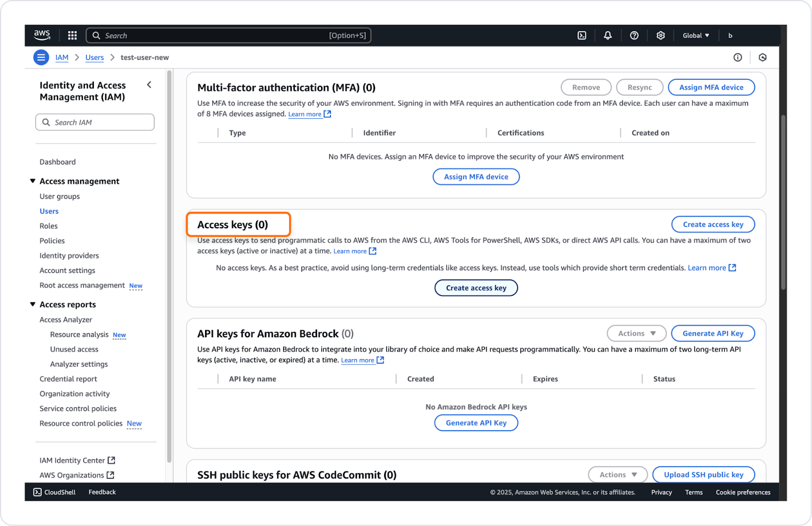Click the CloudShell icon in the footer
The image size is (812, 526).
pos(38,492)
